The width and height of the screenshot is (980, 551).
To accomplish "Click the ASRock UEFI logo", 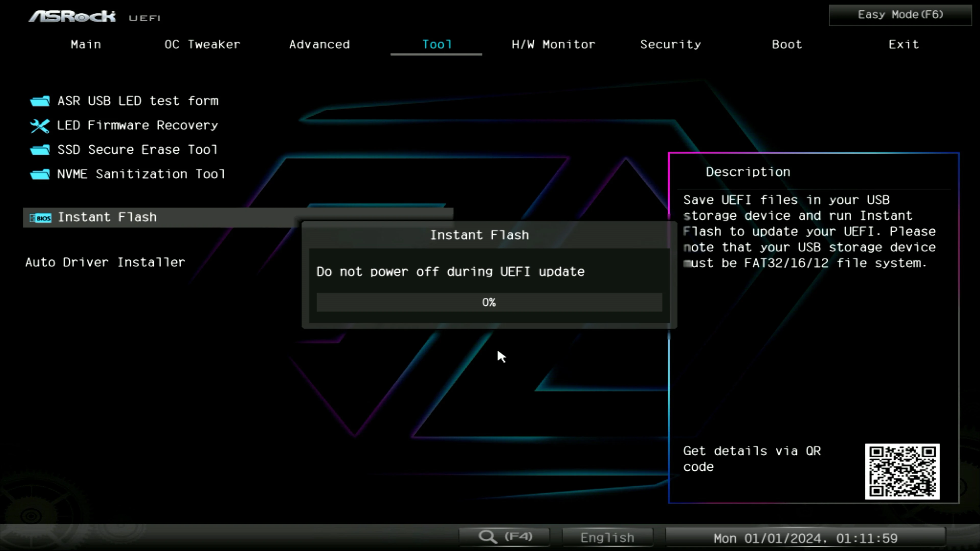I will click(x=94, y=17).
